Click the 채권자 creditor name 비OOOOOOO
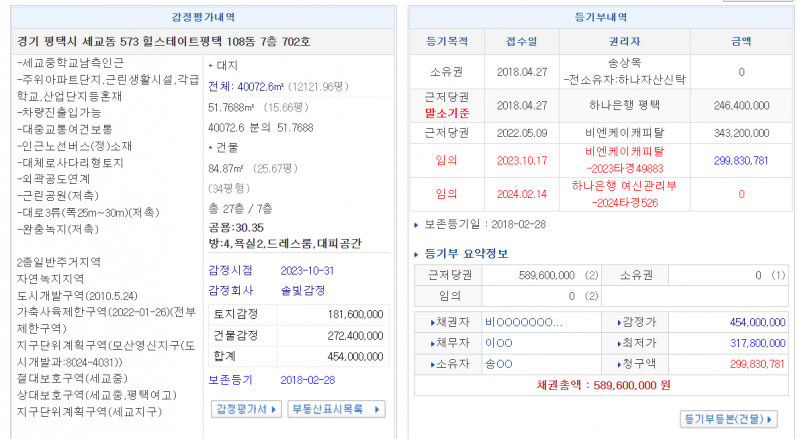Image resolution: width=800 pixels, height=439 pixels. point(523,323)
